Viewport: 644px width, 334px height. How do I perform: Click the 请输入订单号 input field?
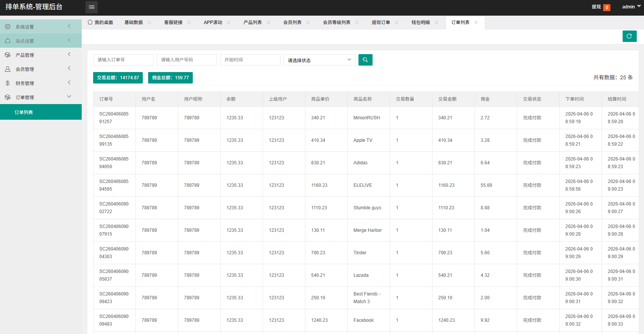point(123,60)
